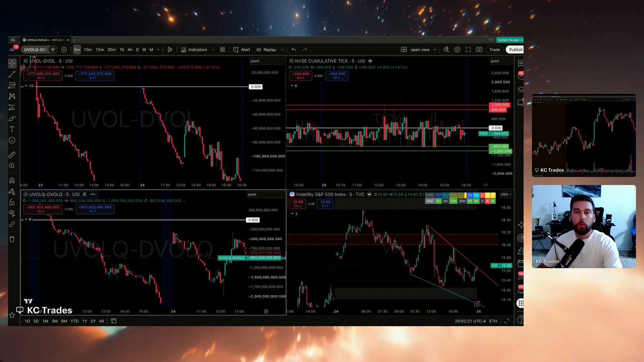The image size is (644, 362).
Task: Select the YTD date range
Action: pyautogui.click(x=75, y=321)
